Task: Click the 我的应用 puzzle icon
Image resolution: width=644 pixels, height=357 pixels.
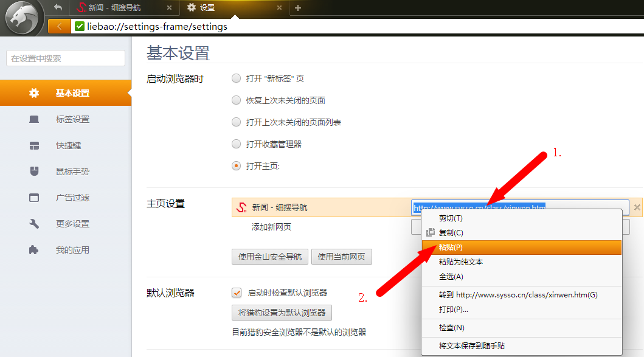Action: tap(33, 250)
